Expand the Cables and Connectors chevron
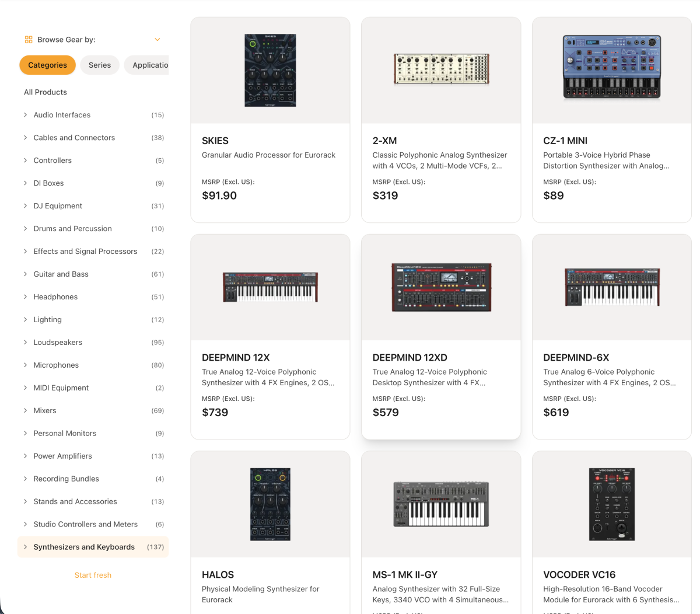 point(25,138)
